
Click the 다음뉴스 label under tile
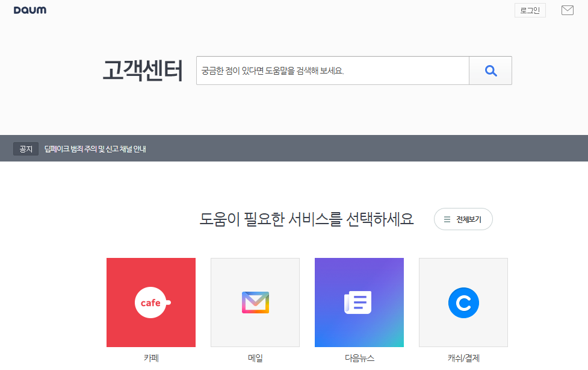tap(359, 358)
